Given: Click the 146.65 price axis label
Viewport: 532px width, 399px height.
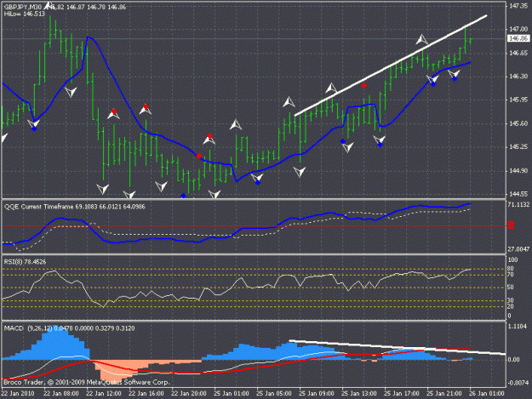Looking at the screenshot, I should pyautogui.click(x=518, y=54).
